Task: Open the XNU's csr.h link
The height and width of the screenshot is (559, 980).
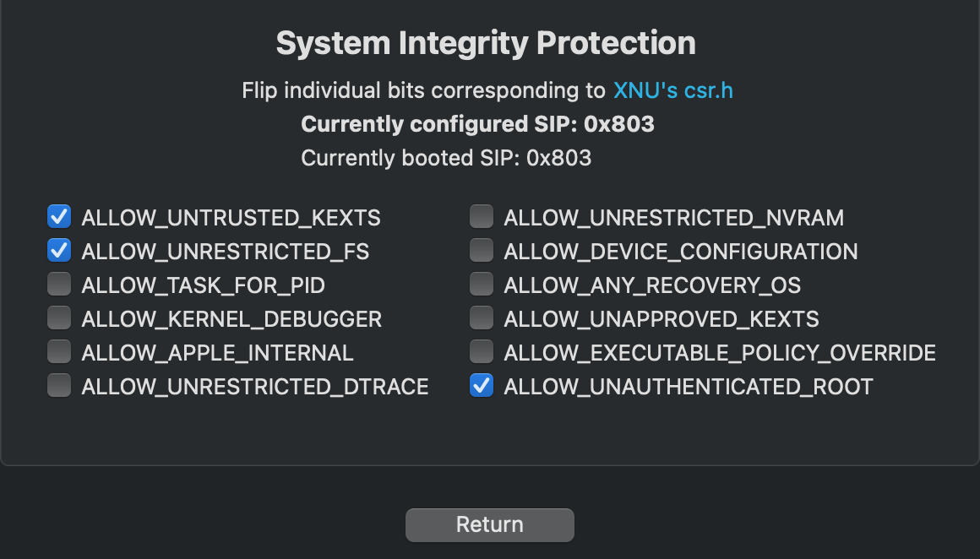Action: (672, 90)
